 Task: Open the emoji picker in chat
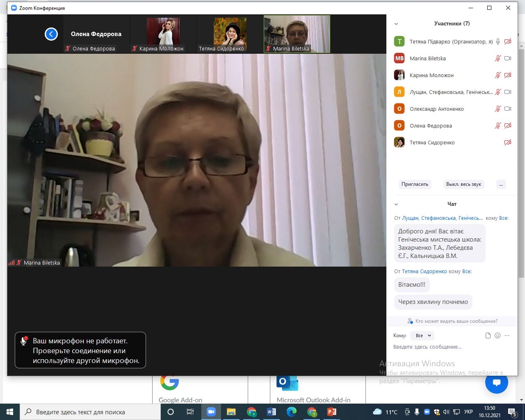498,336
